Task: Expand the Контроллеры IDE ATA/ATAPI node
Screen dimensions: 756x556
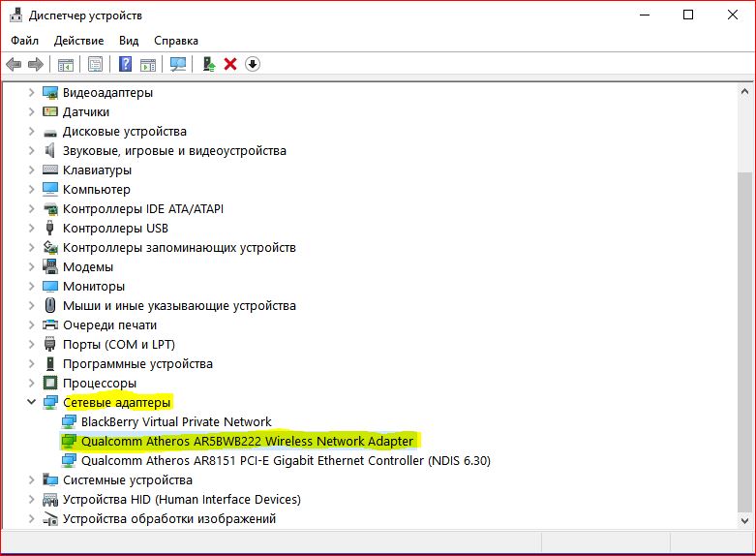Action: tap(31, 208)
